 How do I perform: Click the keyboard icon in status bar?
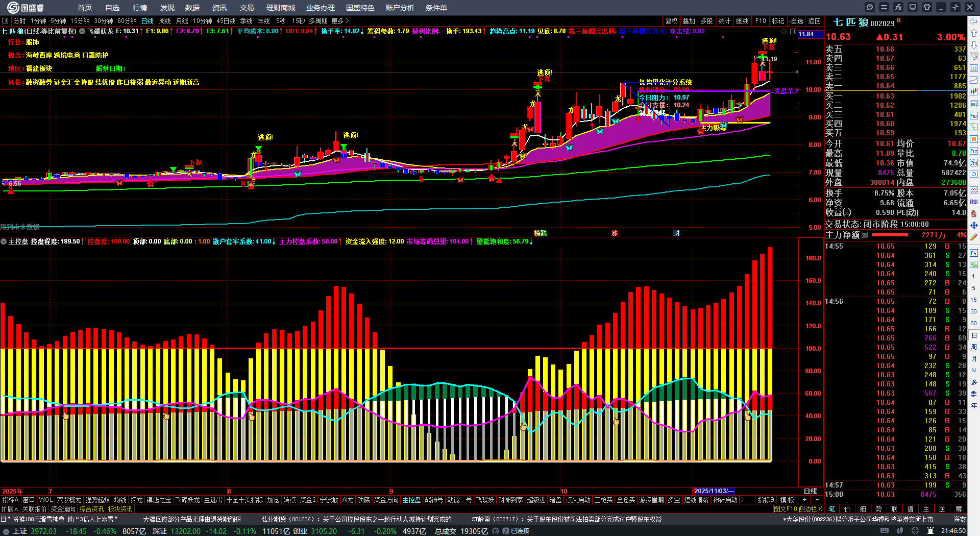tap(885, 531)
